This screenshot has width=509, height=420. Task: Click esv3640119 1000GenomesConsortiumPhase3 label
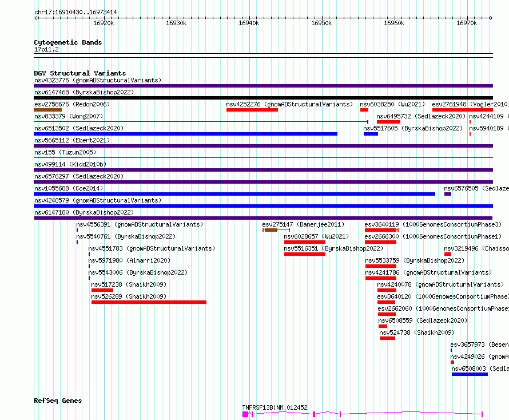tap(433, 224)
